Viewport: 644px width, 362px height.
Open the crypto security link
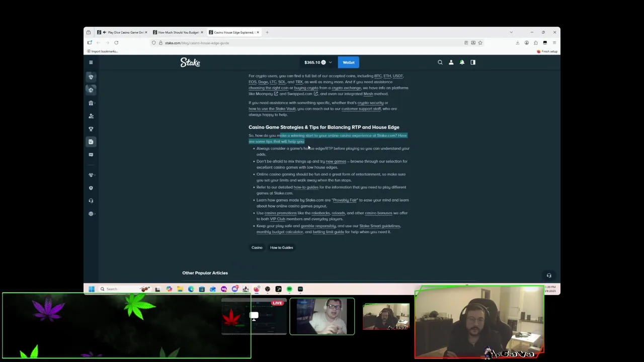(370, 103)
